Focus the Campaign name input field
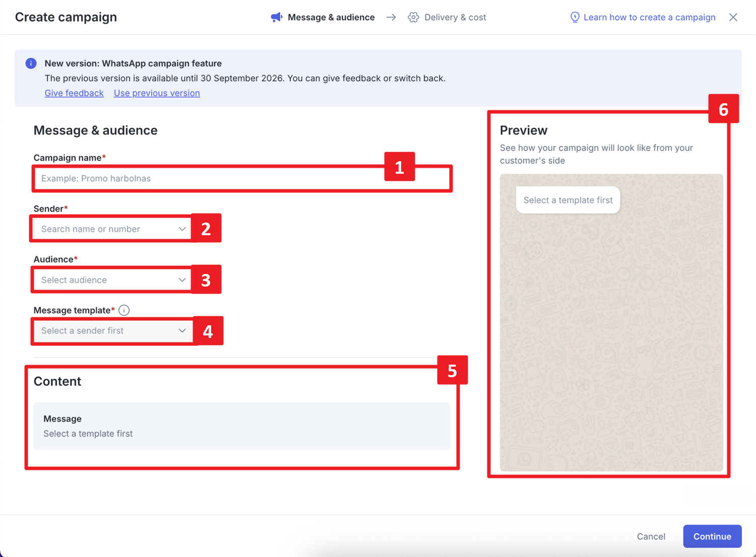This screenshot has height=557, width=756. pos(242,178)
